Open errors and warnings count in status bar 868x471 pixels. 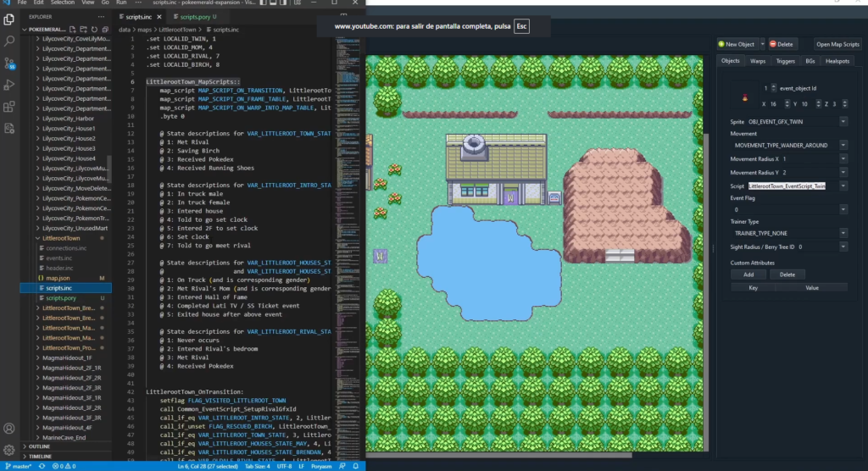[x=64, y=466]
